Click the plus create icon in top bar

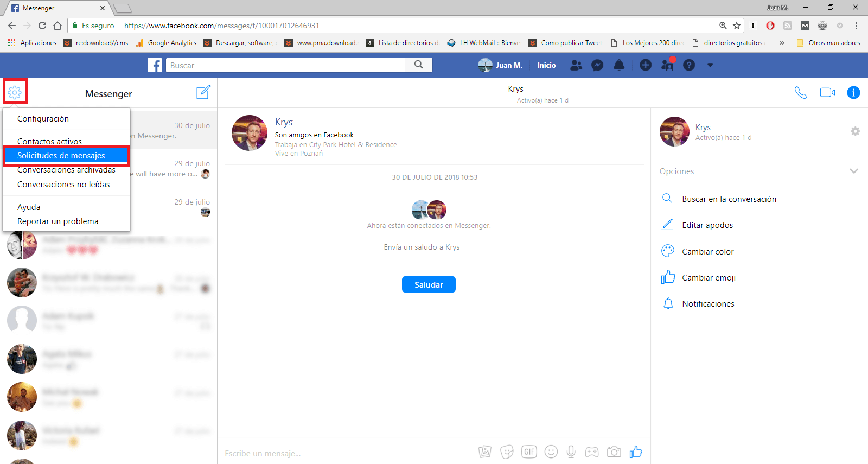click(646, 65)
